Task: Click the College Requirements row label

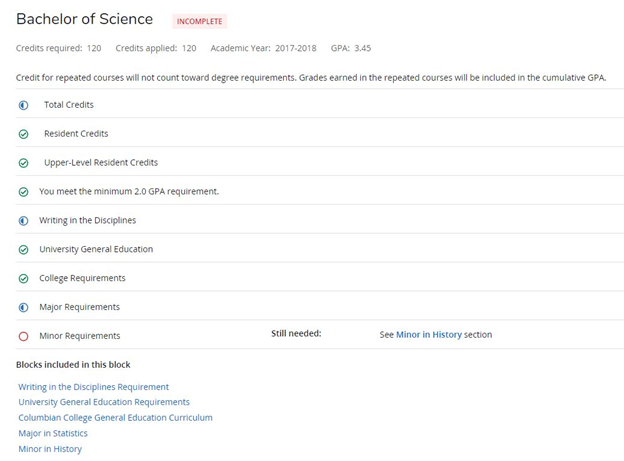Action: (x=82, y=278)
